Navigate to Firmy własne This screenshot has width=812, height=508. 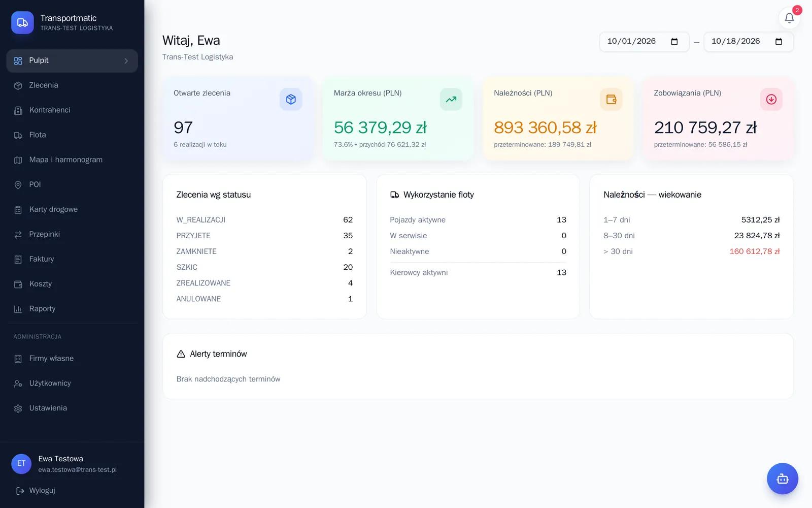pyautogui.click(x=72, y=359)
